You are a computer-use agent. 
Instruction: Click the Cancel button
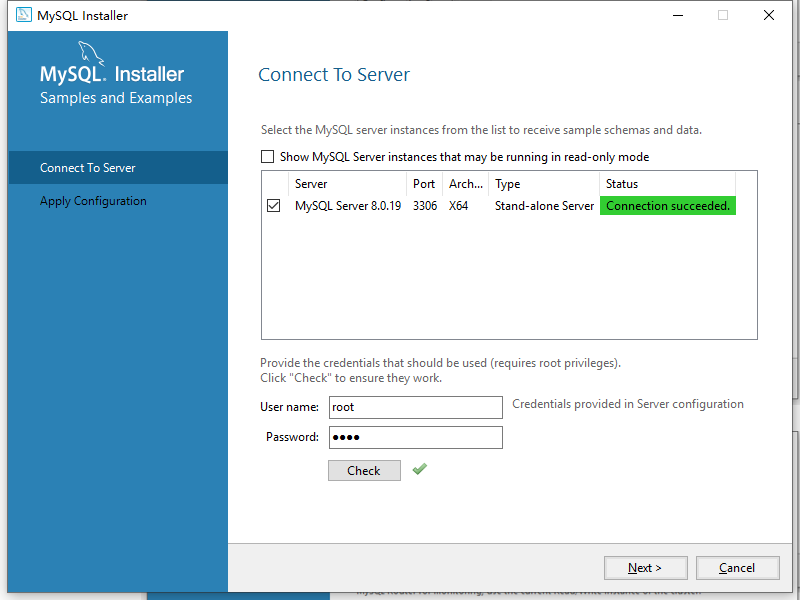[x=737, y=568]
